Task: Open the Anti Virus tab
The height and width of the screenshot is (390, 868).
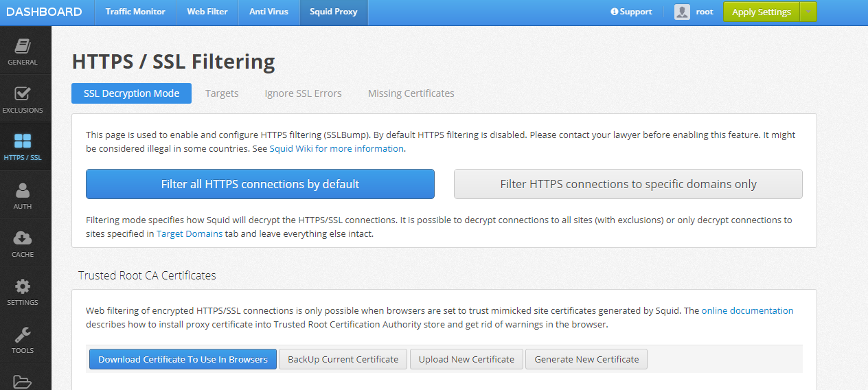Action: 269,12
